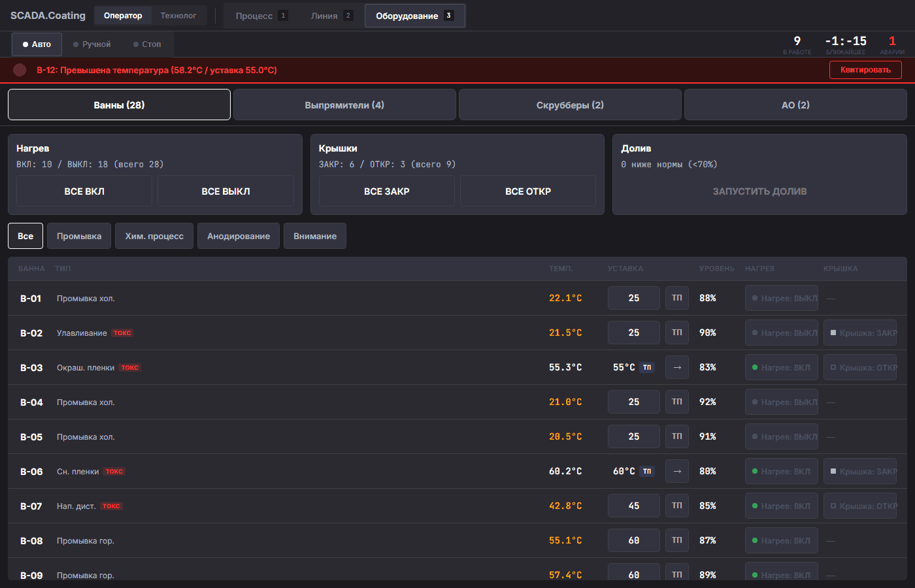915x588 pixels.
Task: Click the ТП button in row B-02
Action: [676, 333]
